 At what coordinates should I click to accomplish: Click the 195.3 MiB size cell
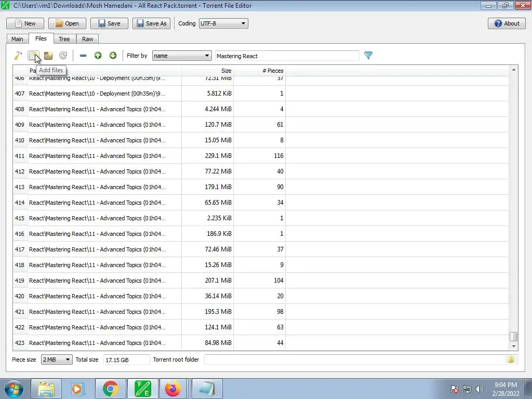click(x=207, y=312)
